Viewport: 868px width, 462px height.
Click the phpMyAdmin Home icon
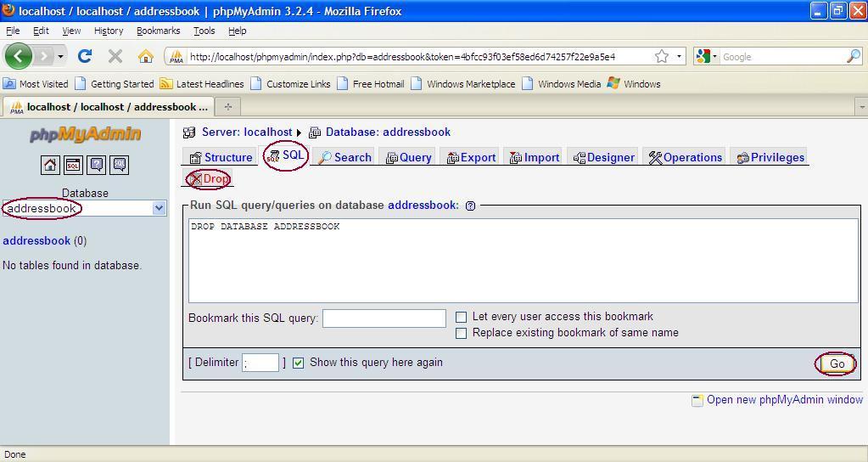pyautogui.click(x=50, y=165)
